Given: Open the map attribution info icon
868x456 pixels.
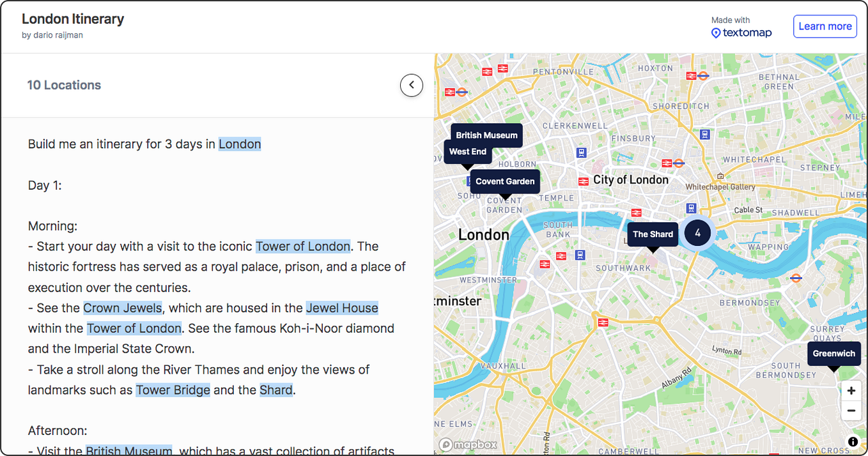Looking at the screenshot, I should pyautogui.click(x=852, y=441).
